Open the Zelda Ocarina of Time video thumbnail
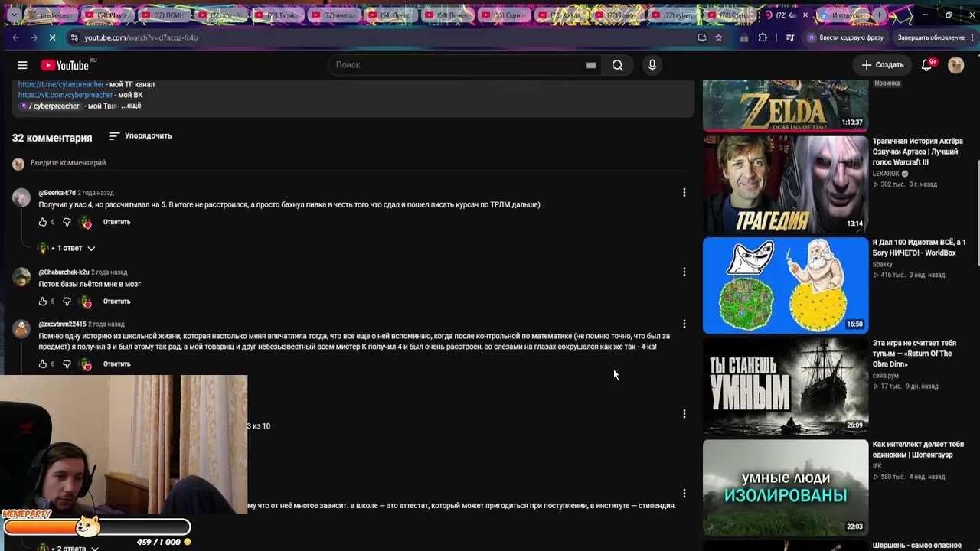Viewport: 980px width, 551px height. click(x=786, y=105)
